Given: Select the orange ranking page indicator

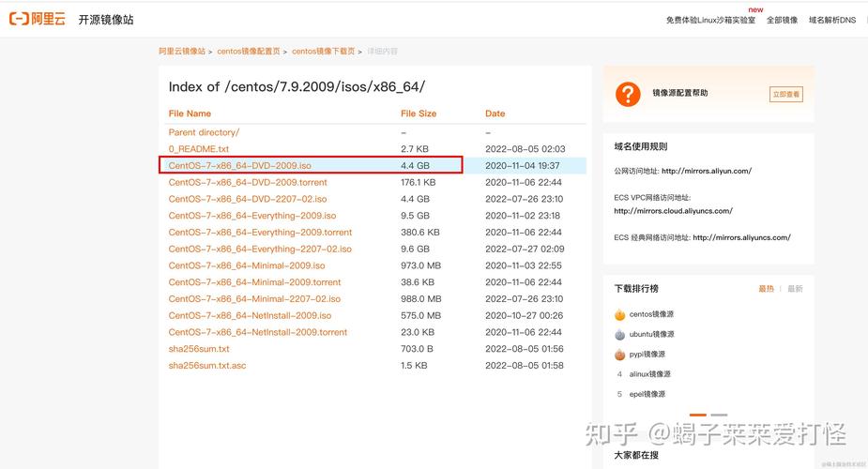Looking at the screenshot, I should 697,415.
